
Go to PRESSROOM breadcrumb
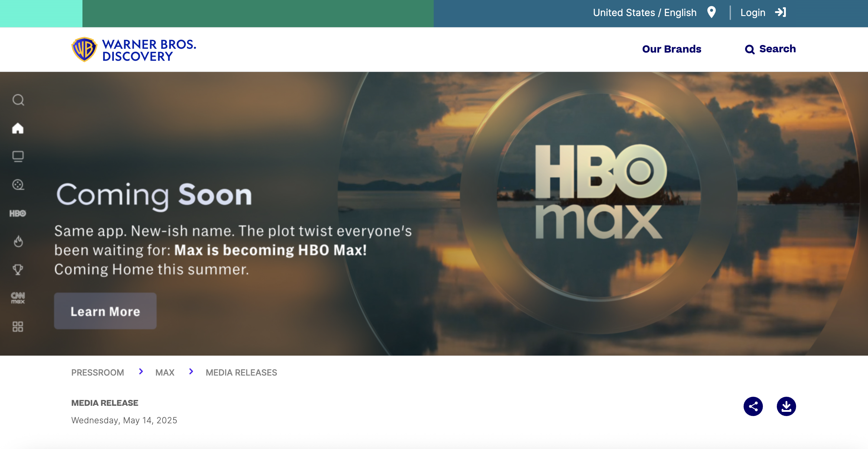click(x=98, y=373)
